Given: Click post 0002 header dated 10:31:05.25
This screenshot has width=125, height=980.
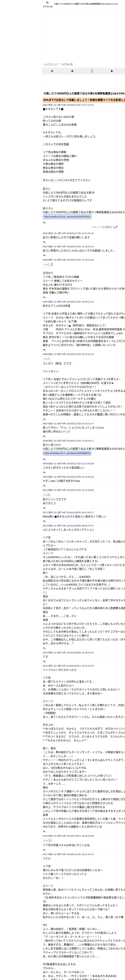Looking at the screenshot, I should pos(68,233).
